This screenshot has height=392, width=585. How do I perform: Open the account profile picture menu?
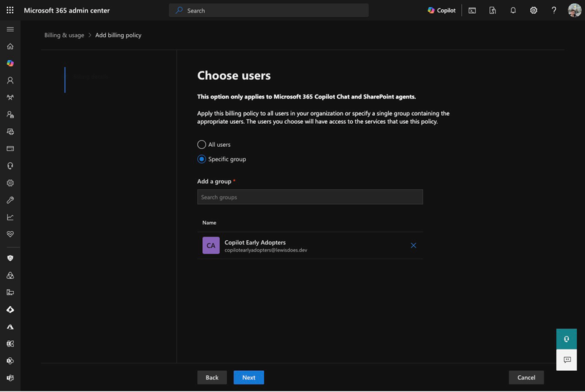pos(574,11)
